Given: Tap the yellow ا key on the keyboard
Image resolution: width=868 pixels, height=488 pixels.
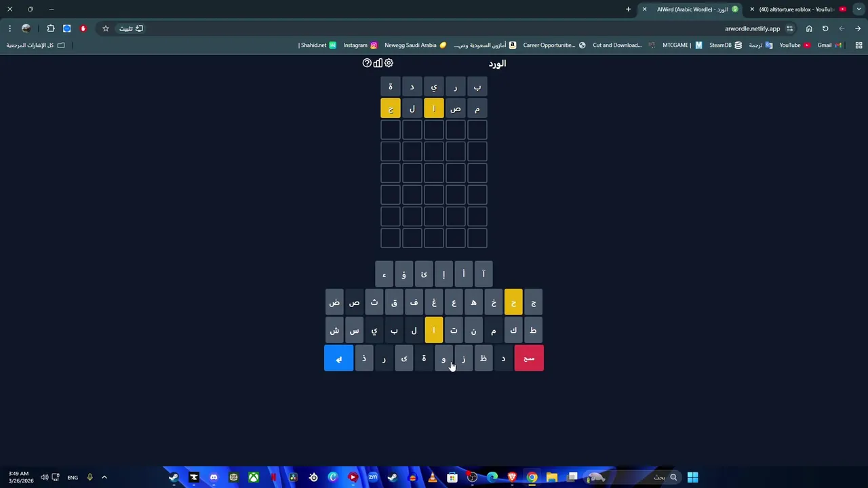Looking at the screenshot, I should click(x=434, y=330).
